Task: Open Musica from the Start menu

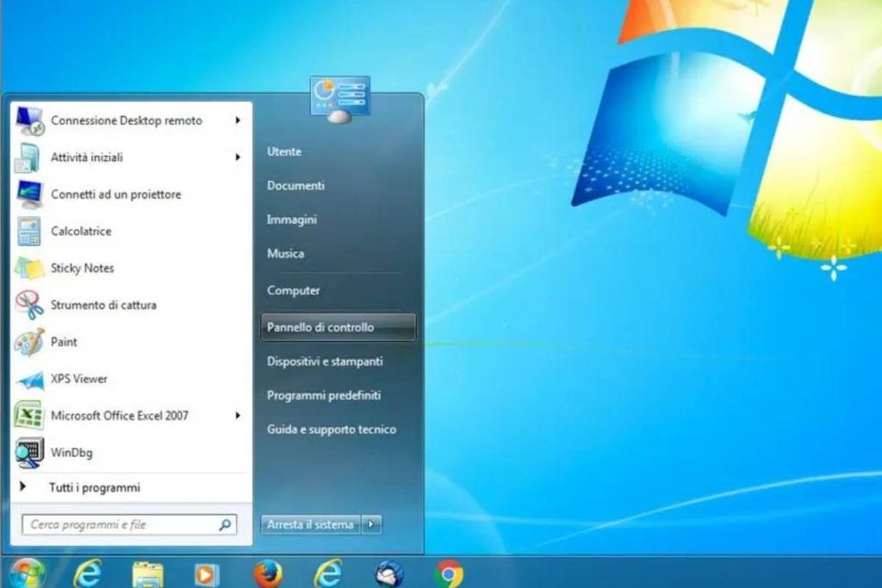Action: 286,253
